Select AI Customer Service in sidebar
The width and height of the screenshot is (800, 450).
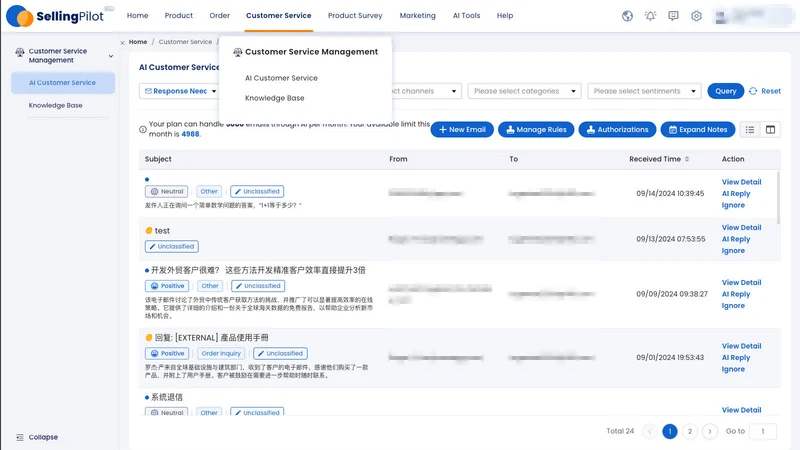tap(63, 83)
